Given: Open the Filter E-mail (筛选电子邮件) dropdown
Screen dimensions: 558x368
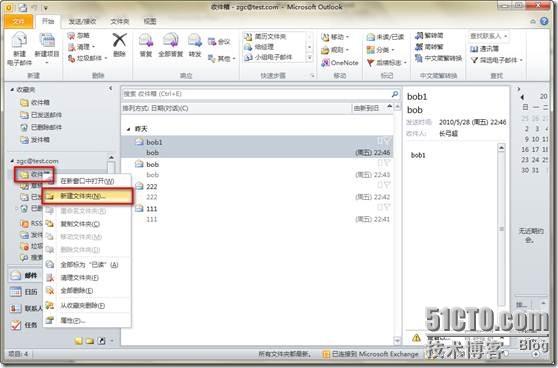Looking at the screenshot, I should click(496, 60).
